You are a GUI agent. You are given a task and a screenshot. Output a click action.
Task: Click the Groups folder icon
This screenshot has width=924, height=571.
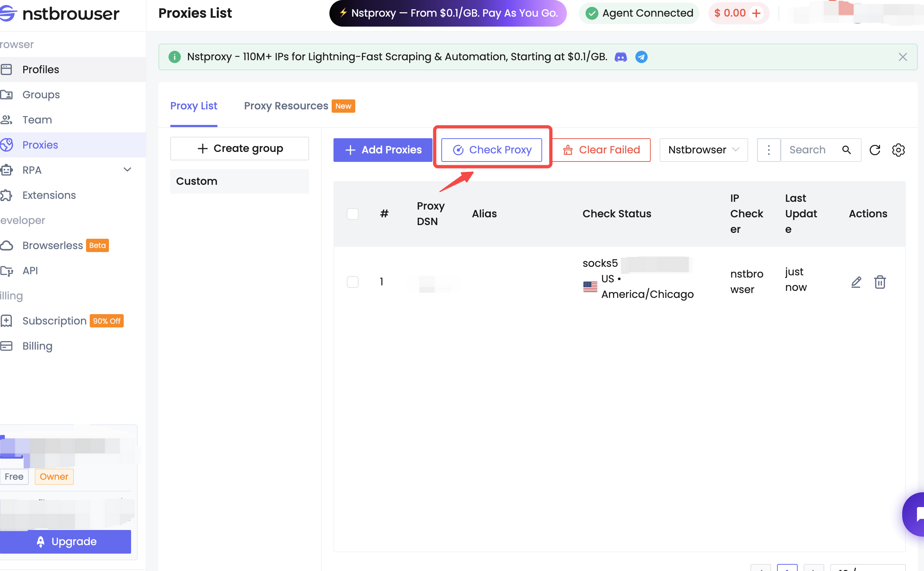[x=6, y=94]
